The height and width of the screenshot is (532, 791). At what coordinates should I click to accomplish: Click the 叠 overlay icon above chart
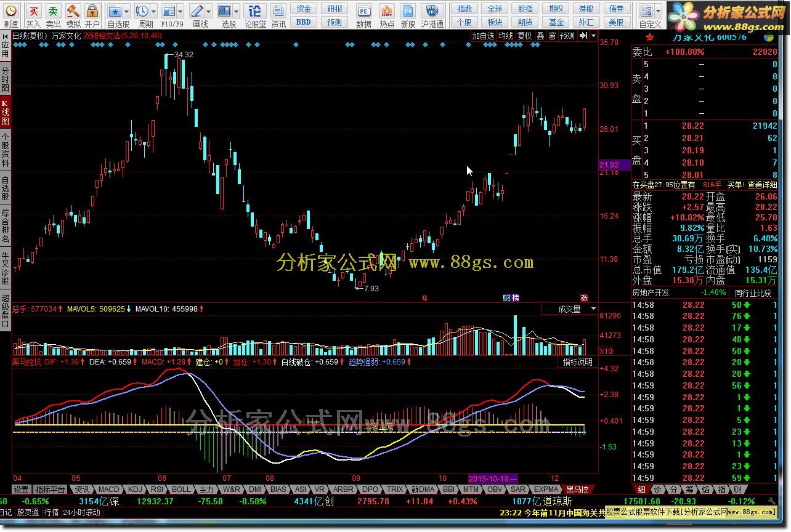click(x=540, y=36)
